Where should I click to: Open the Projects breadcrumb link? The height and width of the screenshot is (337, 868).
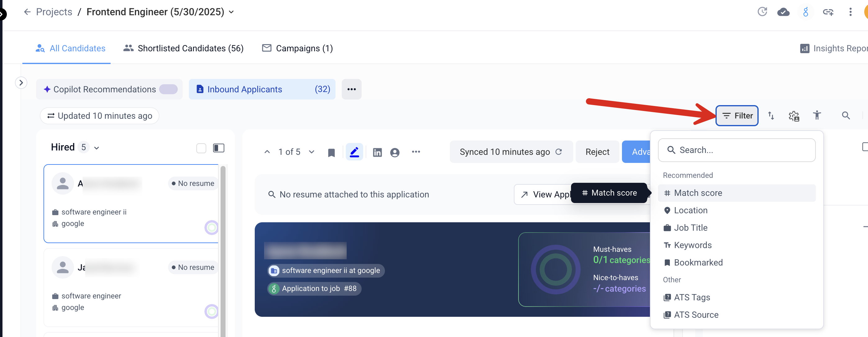(54, 12)
